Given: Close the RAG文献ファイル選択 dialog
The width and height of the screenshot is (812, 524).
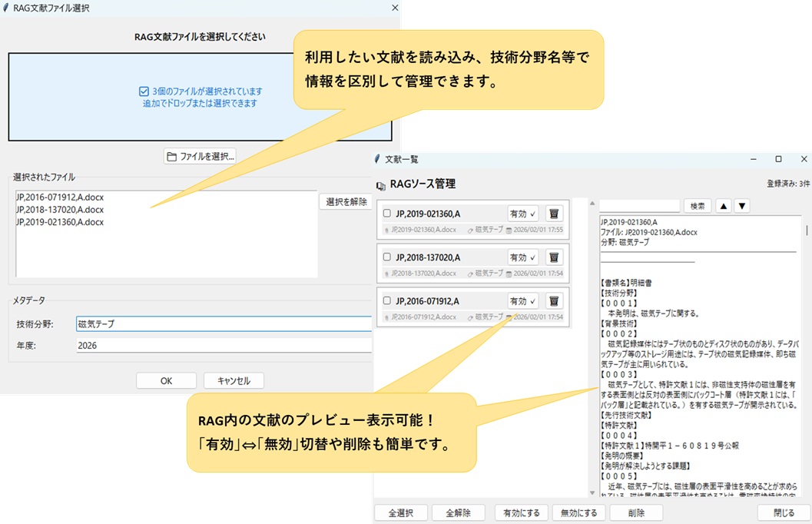Looking at the screenshot, I should click(395, 8).
